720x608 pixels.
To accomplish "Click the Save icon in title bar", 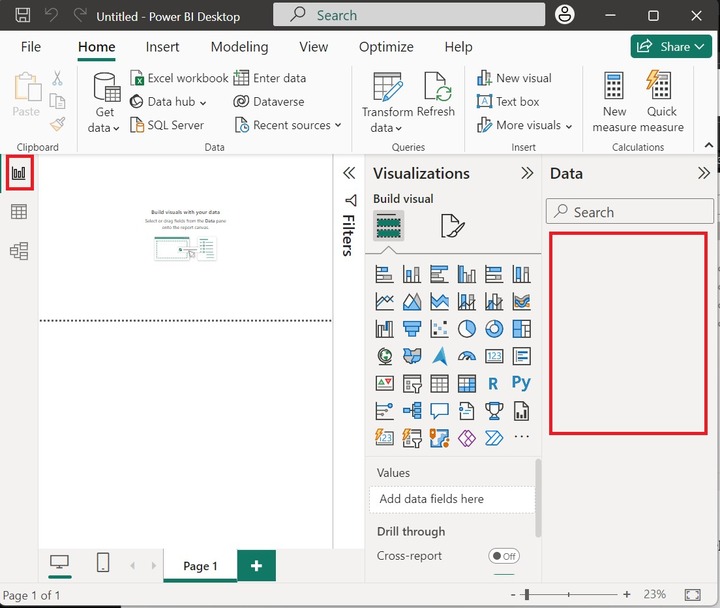I will coord(22,15).
